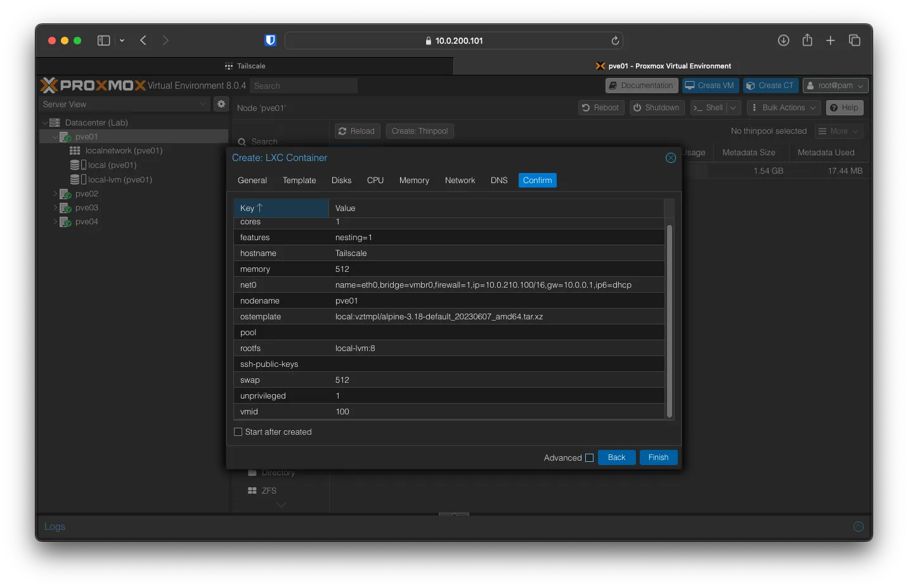This screenshot has height=588, width=908.
Task: Open the Network wizard tab
Action: click(460, 181)
